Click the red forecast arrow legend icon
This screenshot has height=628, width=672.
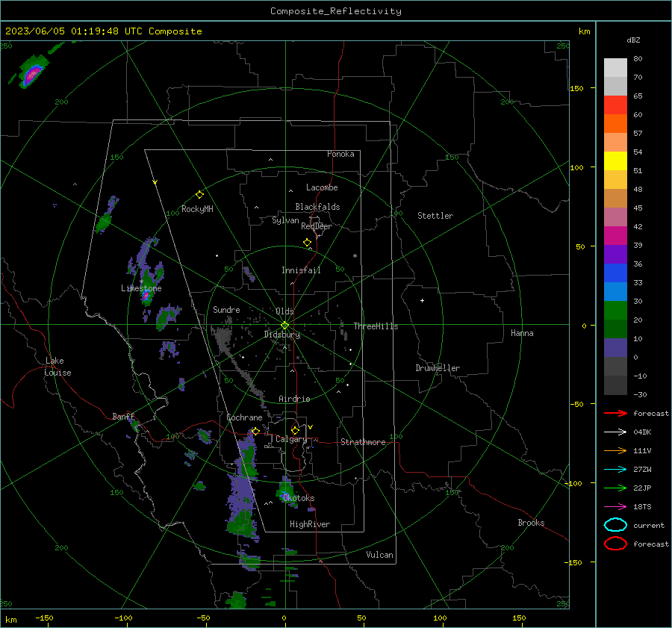coord(615,413)
